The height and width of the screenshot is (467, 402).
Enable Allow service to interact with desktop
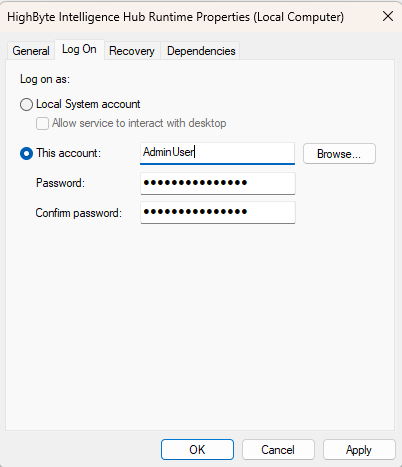coord(42,123)
